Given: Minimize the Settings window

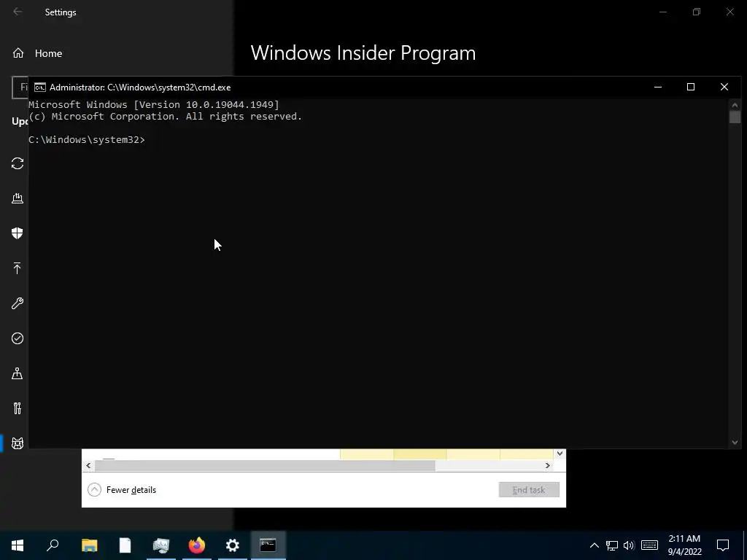Looking at the screenshot, I should (662, 12).
